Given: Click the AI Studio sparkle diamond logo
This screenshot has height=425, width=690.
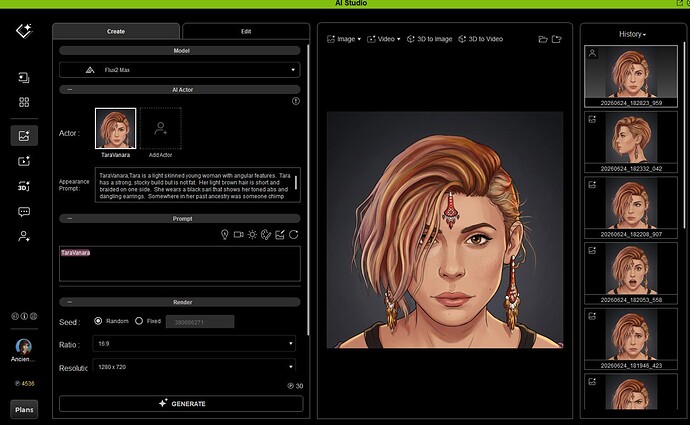Looking at the screenshot, I should pyautogui.click(x=24, y=31).
